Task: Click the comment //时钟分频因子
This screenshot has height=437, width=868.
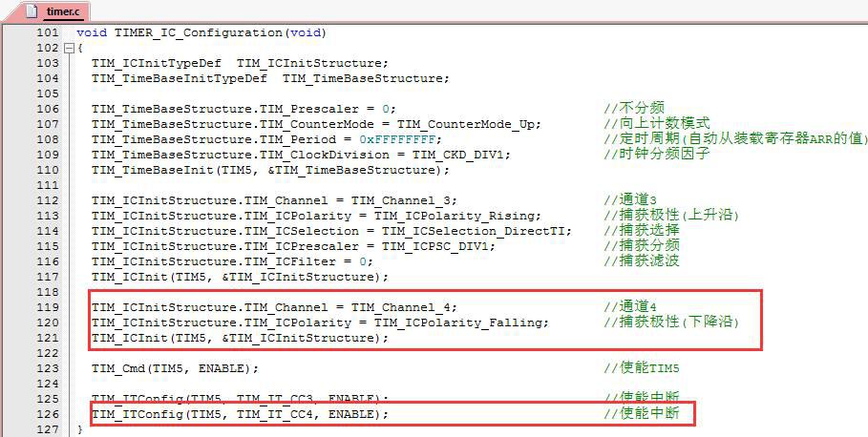Action: 657,155
